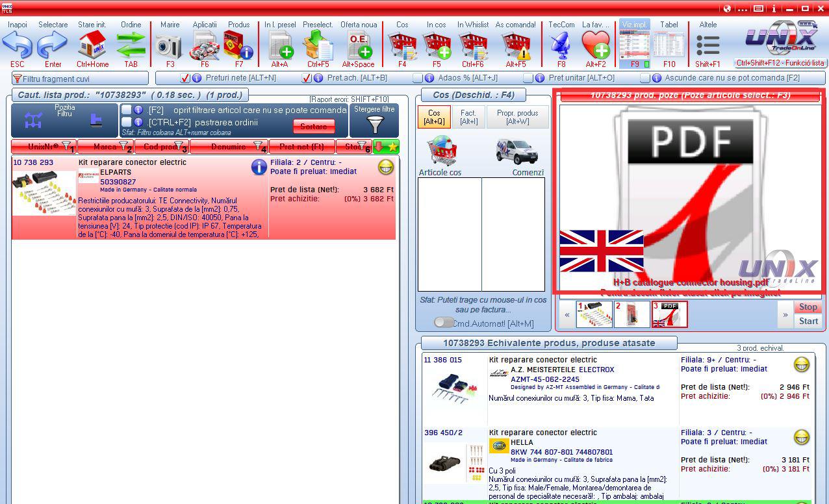Add to favorites with heart icon

(596, 45)
